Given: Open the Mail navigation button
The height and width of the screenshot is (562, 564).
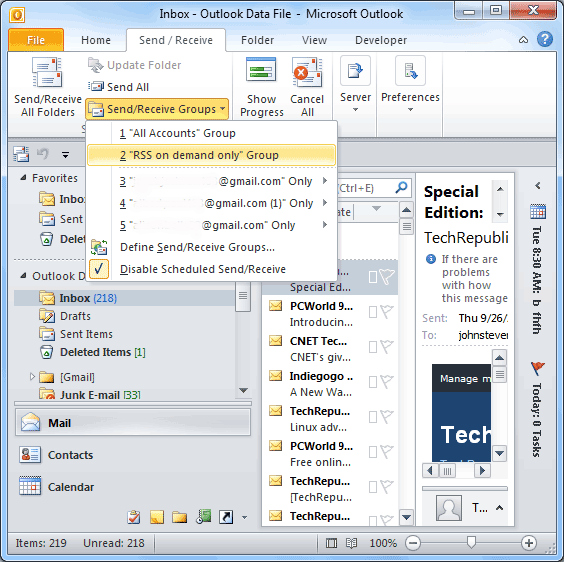Looking at the screenshot, I should point(133,422).
